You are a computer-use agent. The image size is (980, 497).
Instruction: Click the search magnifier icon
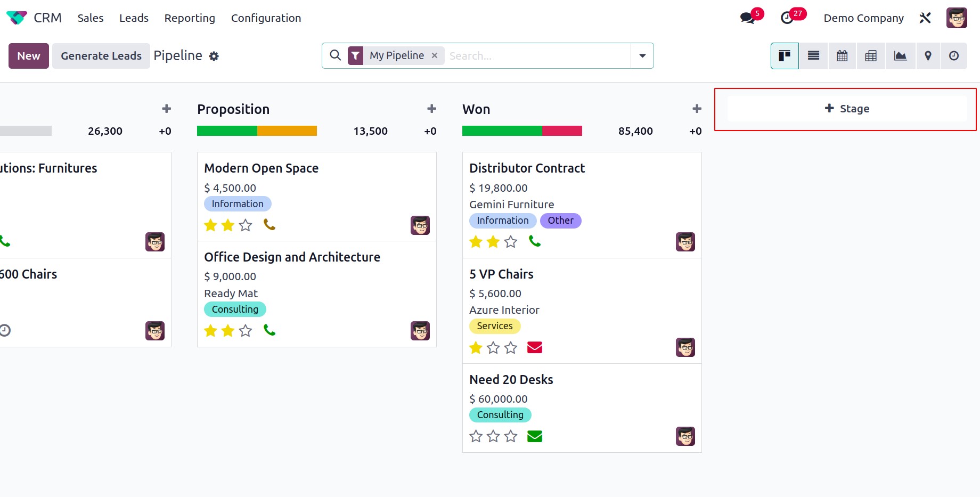point(335,55)
